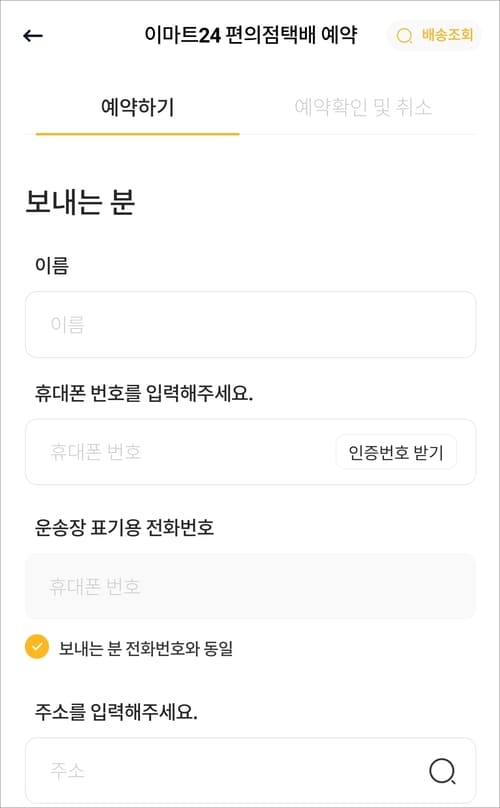Open 배송조회 delivery tracking

pos(434,36)
